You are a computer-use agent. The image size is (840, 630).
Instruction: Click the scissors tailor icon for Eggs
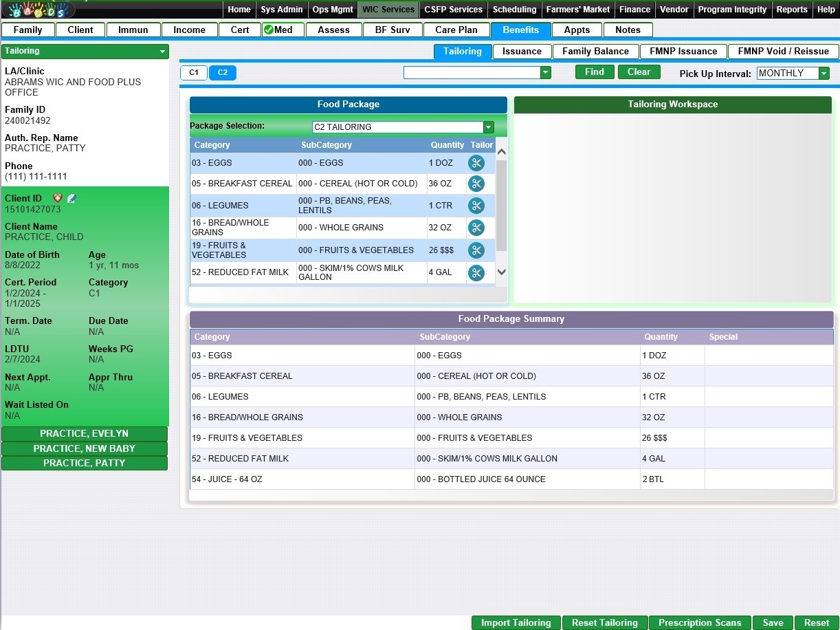coord(476,163)
